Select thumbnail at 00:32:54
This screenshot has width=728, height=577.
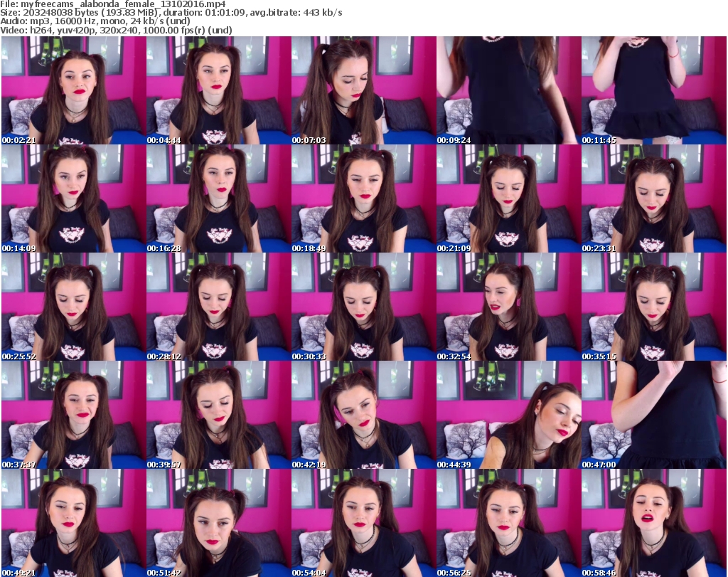pos(508,307)
